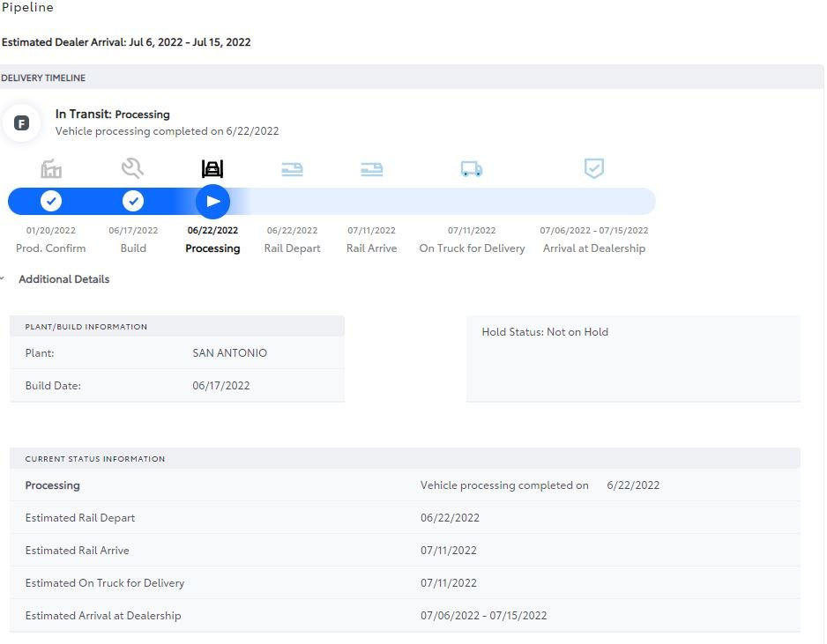
Task: Click the Estimated Rail Arrive row label
Action: coord(77,551)
